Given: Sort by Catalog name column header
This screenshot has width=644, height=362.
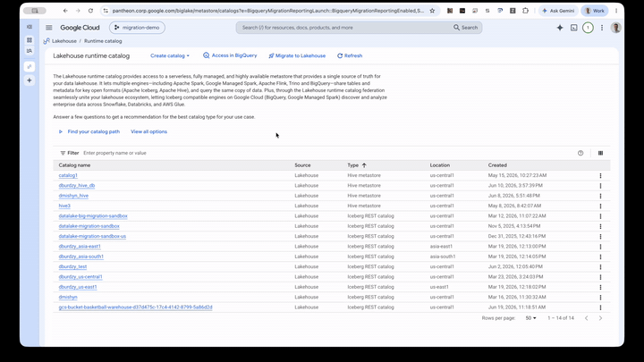Looking at the screenshot, I should pos(74,165).
